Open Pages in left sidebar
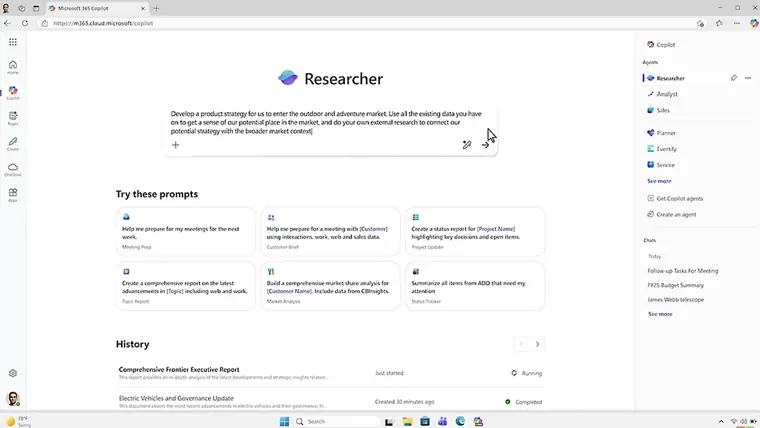Image resolution: width=760 pixels, height=428 pixels. coord(13,118)
